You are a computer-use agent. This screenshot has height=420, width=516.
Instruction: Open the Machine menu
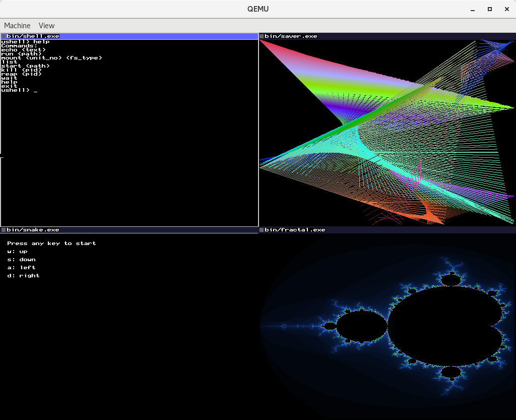[x=17, y=25]
